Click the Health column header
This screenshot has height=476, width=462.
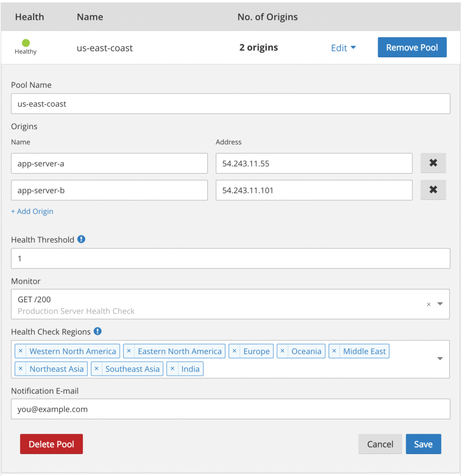click(x=29, y=17)
